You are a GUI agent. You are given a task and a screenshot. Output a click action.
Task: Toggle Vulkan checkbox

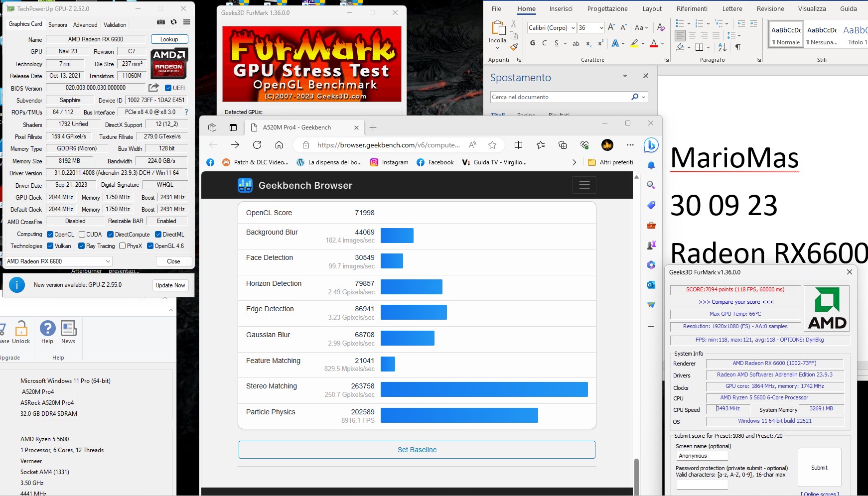click(50, 246)
